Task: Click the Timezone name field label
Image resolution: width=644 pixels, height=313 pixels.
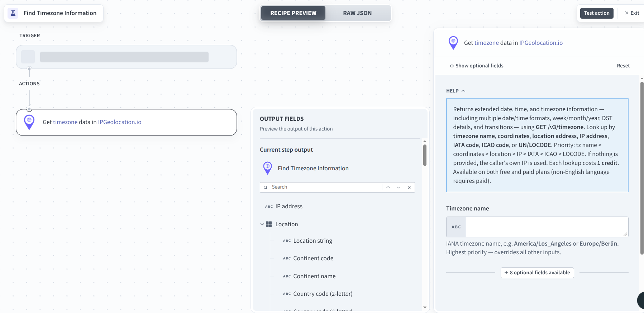Action: tap(467, 208)
